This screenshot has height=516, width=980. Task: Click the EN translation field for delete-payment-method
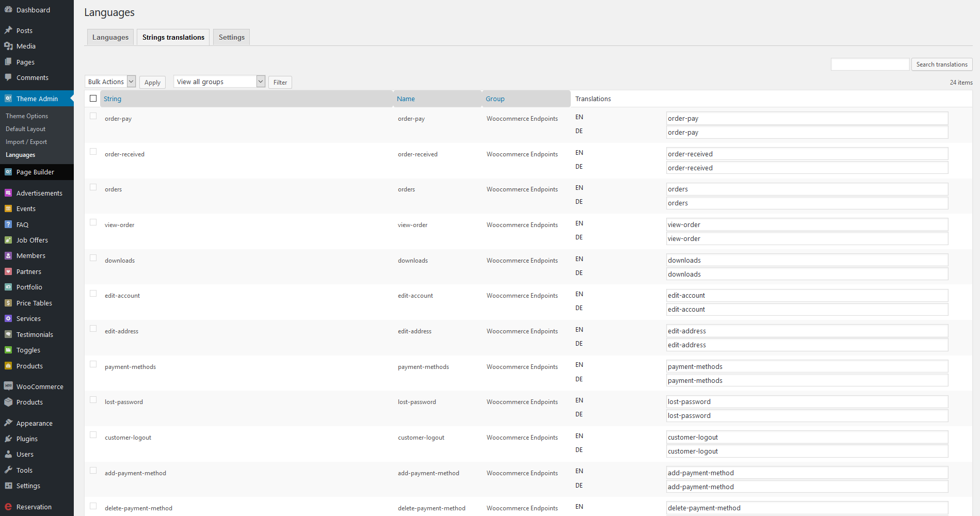(807, 508)
